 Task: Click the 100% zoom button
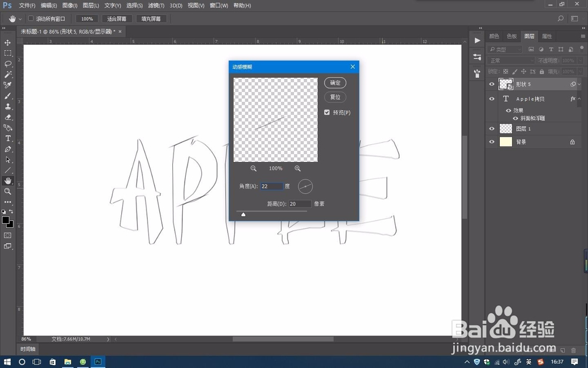pos(87,18)
